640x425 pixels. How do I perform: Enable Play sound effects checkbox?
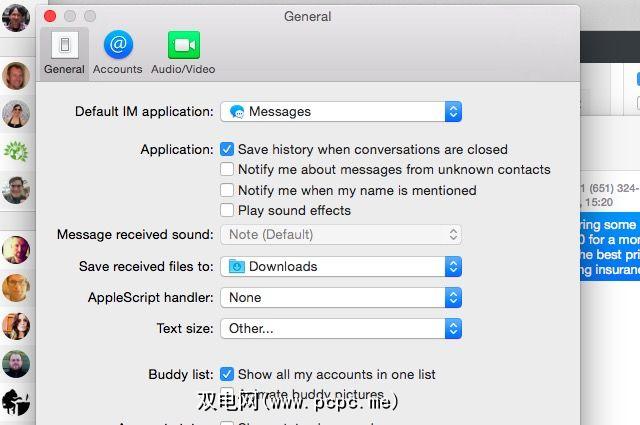point(227,210)
